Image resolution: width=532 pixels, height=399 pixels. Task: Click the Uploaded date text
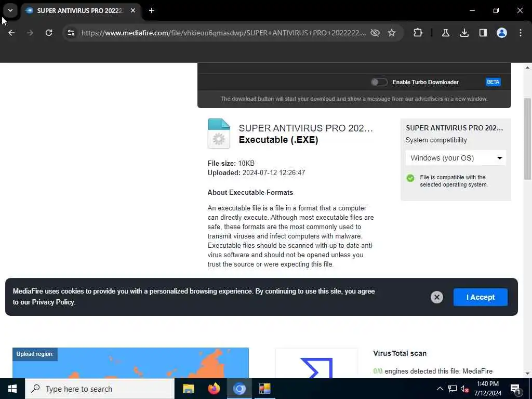[x=256, y=172]
